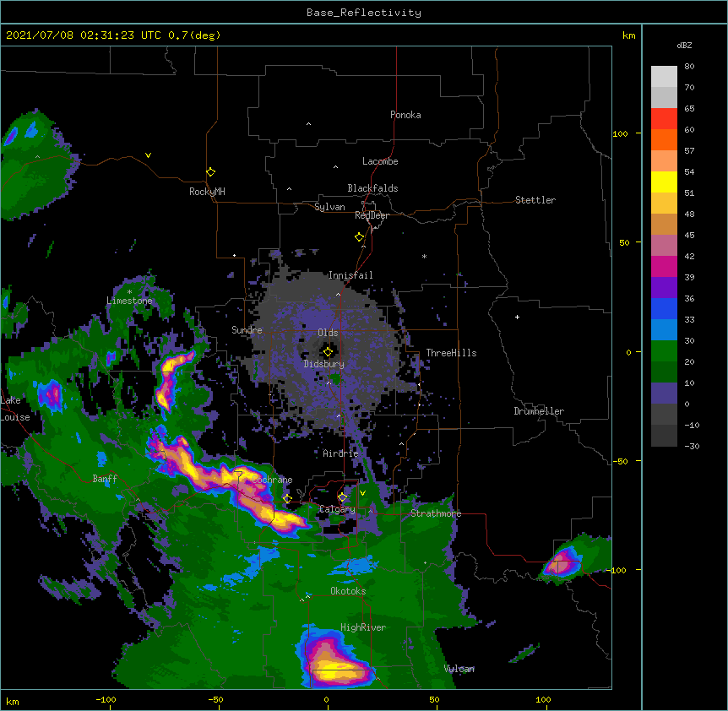Viewport: 728px width, 711px height.
Task: Click the Lacombe city label
Action: coord(380,161)
